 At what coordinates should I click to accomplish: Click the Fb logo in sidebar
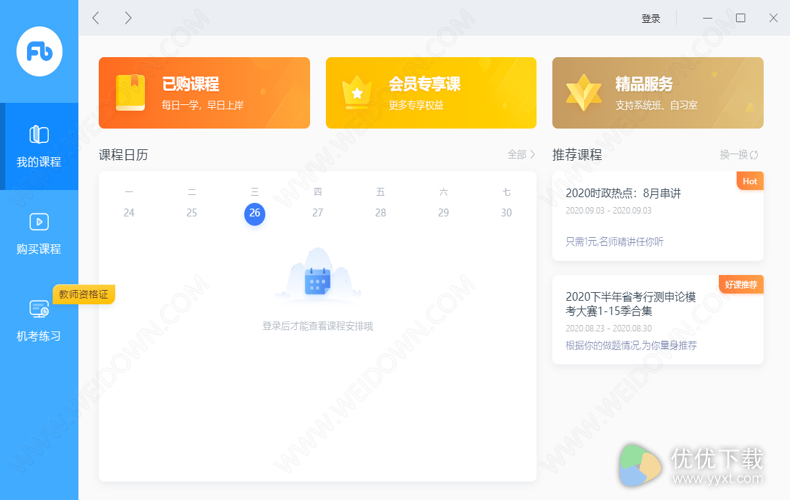pos(39,51)
